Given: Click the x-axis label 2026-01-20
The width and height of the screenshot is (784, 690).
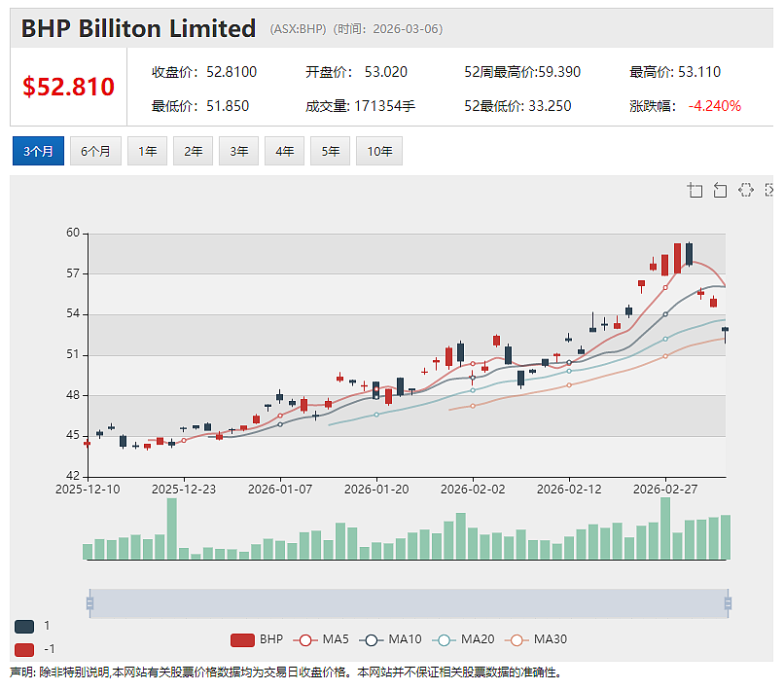Looking at the screenshot, I should point(376,490).
